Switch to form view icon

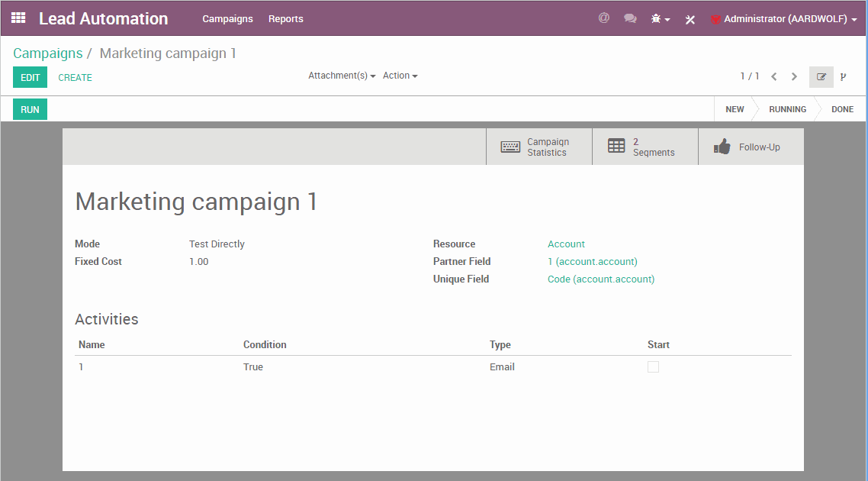(x=821, y=76)
